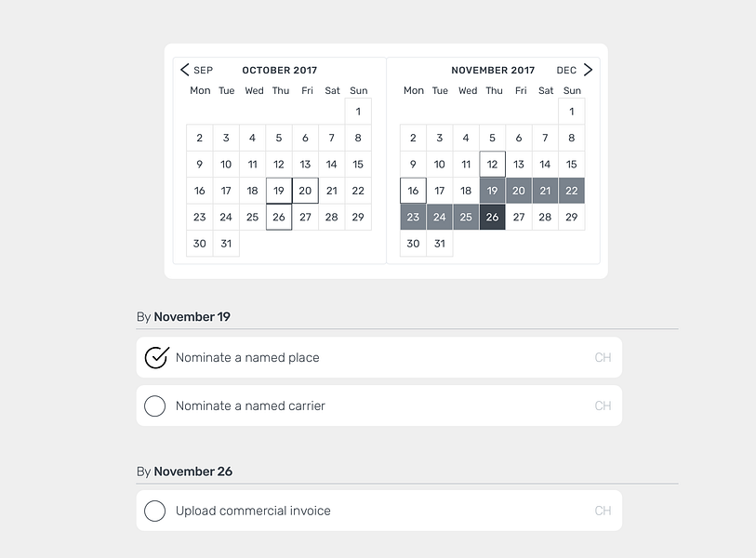Advance to next month using right chevron
Image resolution: width=756 pixels, height=558 pixels.
tap(588, 70)
